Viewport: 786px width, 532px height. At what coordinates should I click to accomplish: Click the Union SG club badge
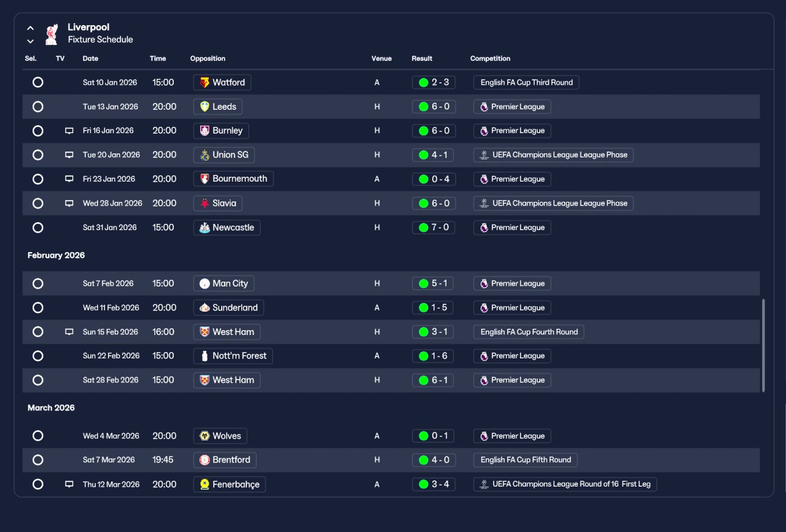pos(204,155)
